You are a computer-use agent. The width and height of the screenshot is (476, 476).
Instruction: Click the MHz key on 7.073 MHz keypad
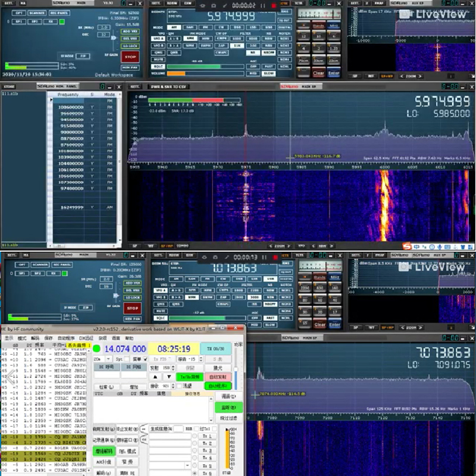coord(334,277)
